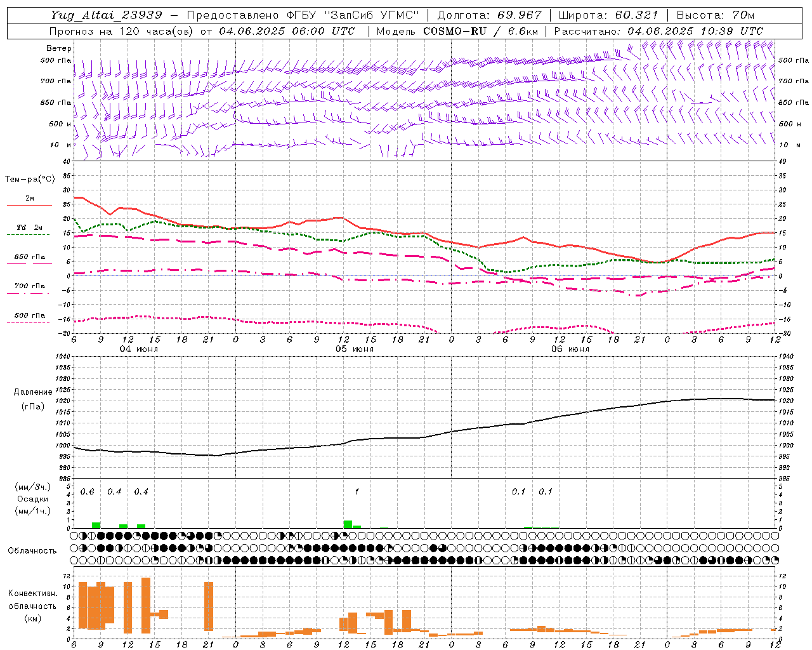Click the Тем-ра(°C) axis label
Image resolution: width=812 pixels, height=650 pixels.
coord(30,180)
